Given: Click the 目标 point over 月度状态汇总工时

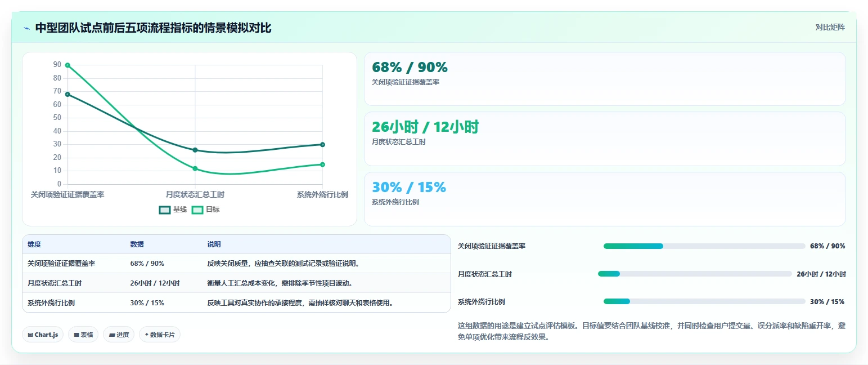Looking at the screenshot, I should click(195, 168).
